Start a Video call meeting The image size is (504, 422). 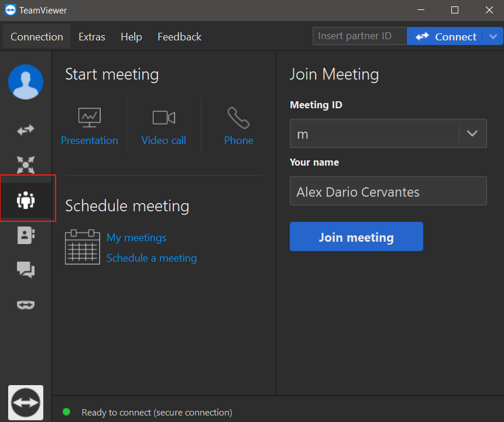[164, 126]
